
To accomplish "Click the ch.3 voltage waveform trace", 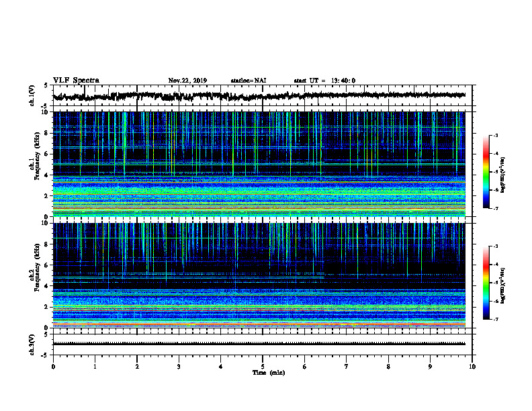I will point(259,344).
